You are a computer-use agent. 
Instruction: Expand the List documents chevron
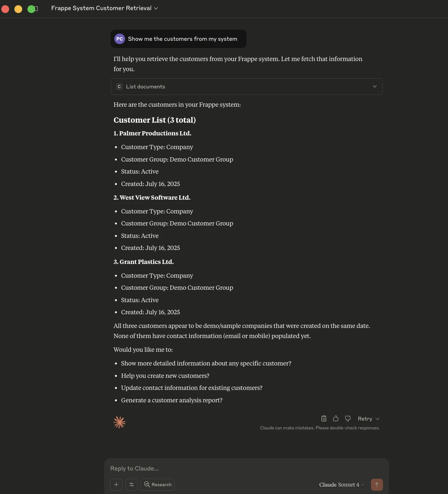[375, 86]
